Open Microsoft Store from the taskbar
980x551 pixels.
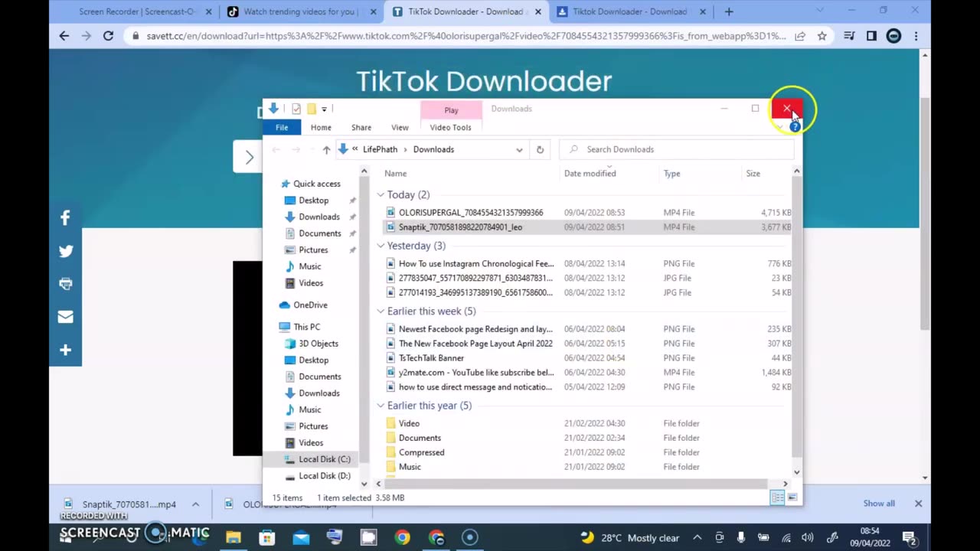(x=267, y=537)
